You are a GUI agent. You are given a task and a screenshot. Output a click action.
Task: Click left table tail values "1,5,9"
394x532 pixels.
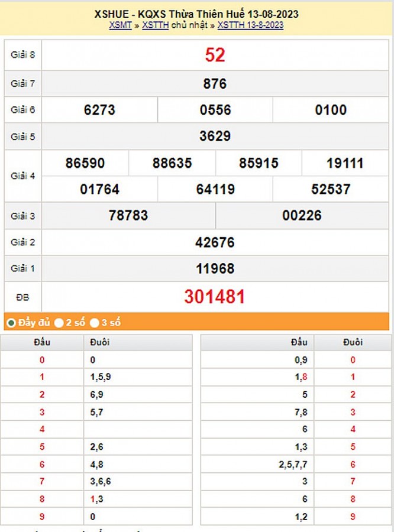101,377
